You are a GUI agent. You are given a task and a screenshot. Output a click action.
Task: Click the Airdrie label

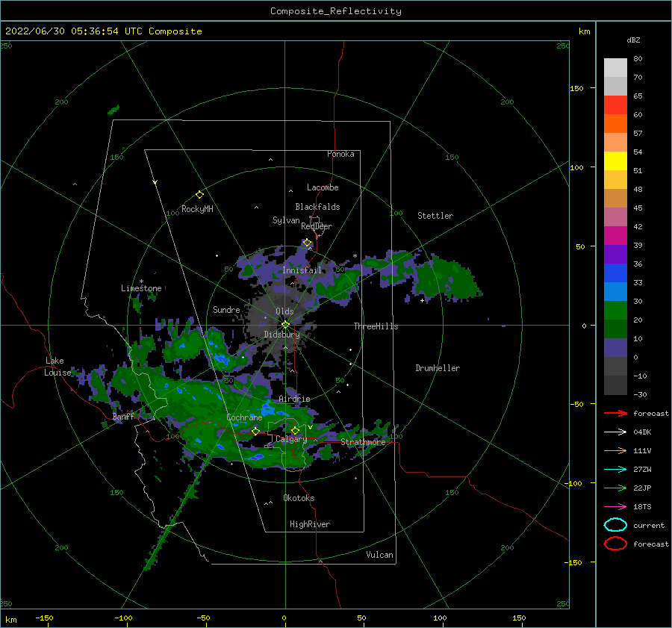294,399
